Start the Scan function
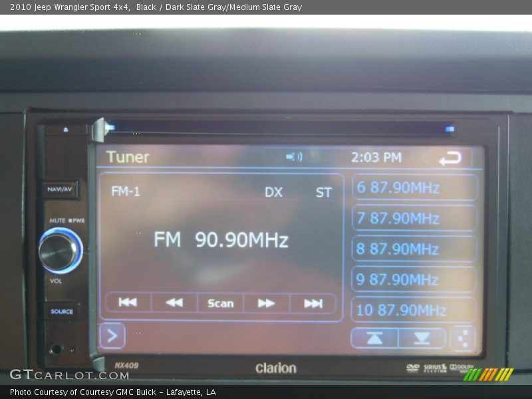Screen dimensions: 532x399 221,303
